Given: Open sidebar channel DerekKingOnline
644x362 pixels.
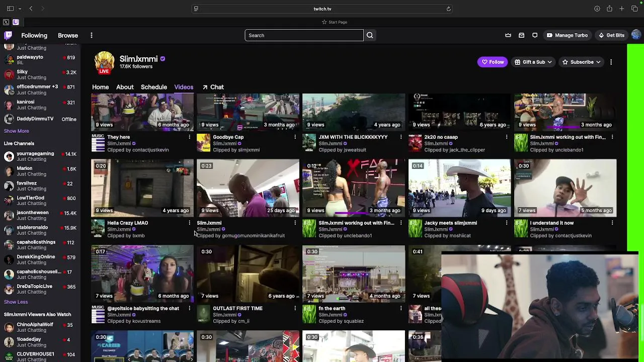Looking at the screenshot, I should pos(40,259).
